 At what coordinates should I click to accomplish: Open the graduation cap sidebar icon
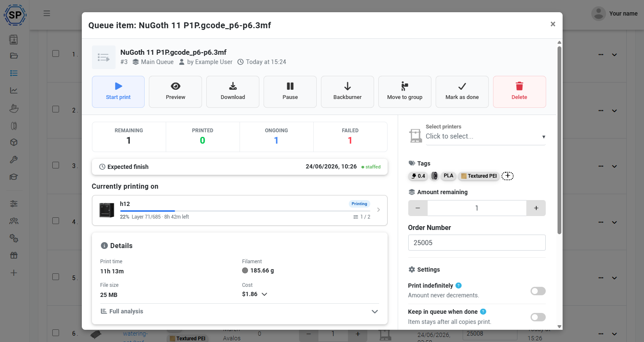[13, 177]
